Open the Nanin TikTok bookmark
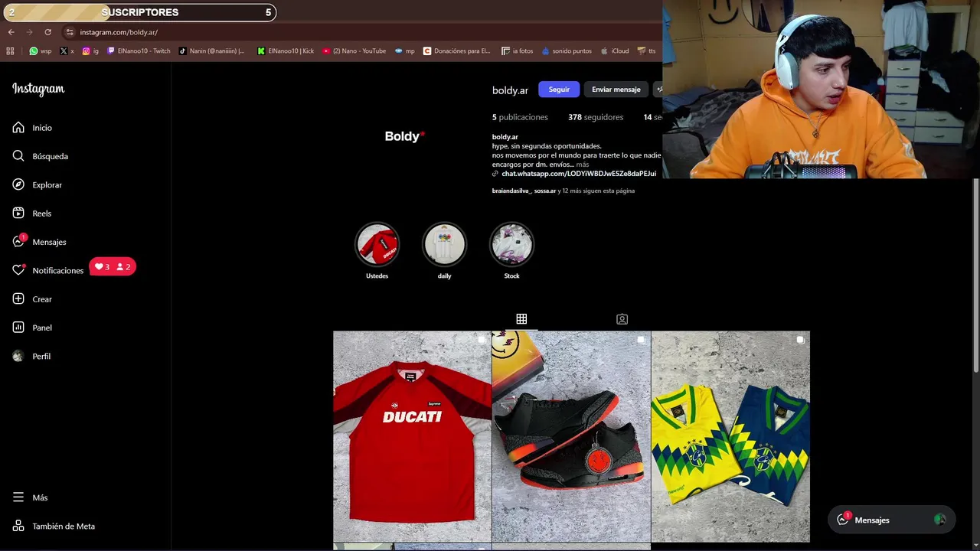The width and height of the screenshot is (980, 551). 211,51
